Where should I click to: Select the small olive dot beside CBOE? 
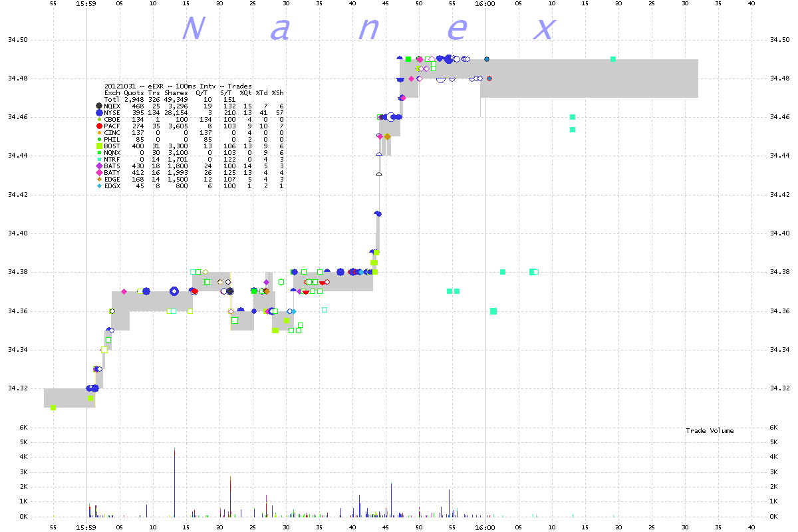pos(99,119)
